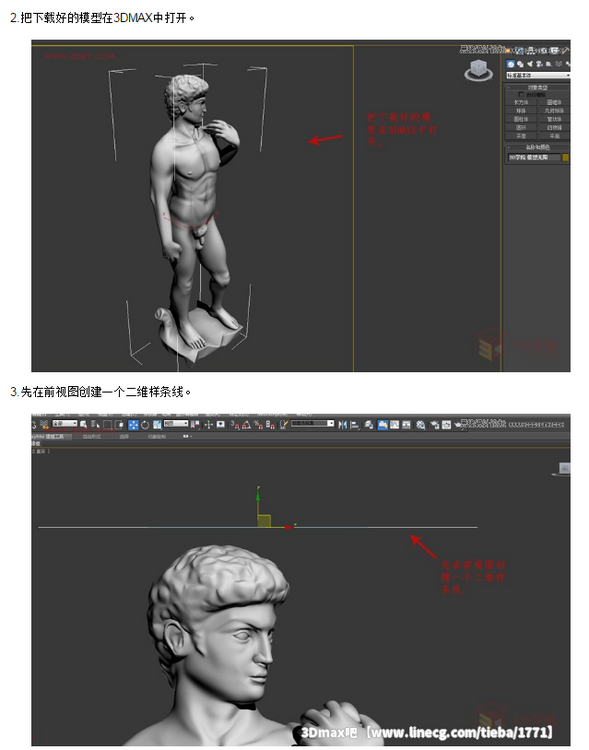The width and height of the screenshot is (589, 750).
Task: Click the 球体 (Sphere) primitive button
Action: point(521,110)
